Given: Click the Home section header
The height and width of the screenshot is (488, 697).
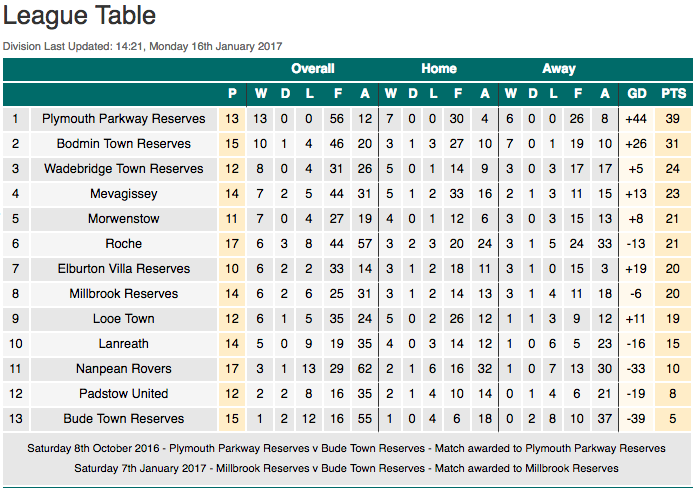Looking at the screenshot, I should click(x=439, y=68).
